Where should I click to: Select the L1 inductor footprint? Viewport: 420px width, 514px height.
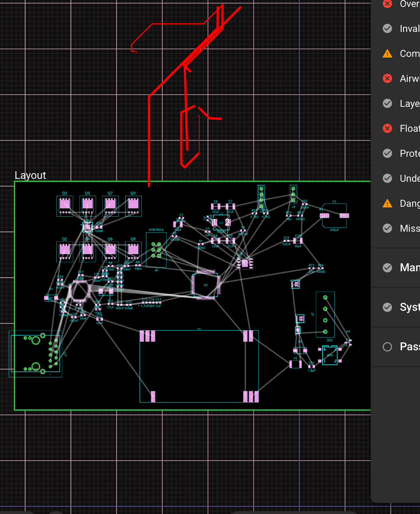(x=221, y=222)
